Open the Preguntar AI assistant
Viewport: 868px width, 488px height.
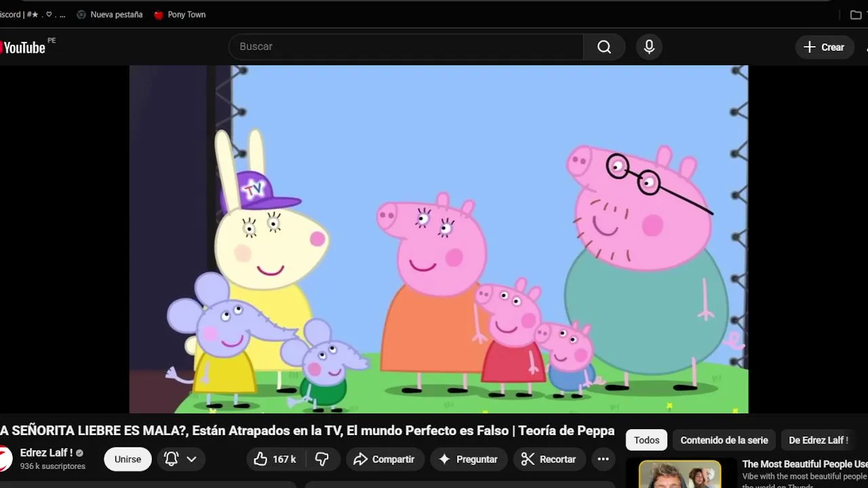coord(469,459)
